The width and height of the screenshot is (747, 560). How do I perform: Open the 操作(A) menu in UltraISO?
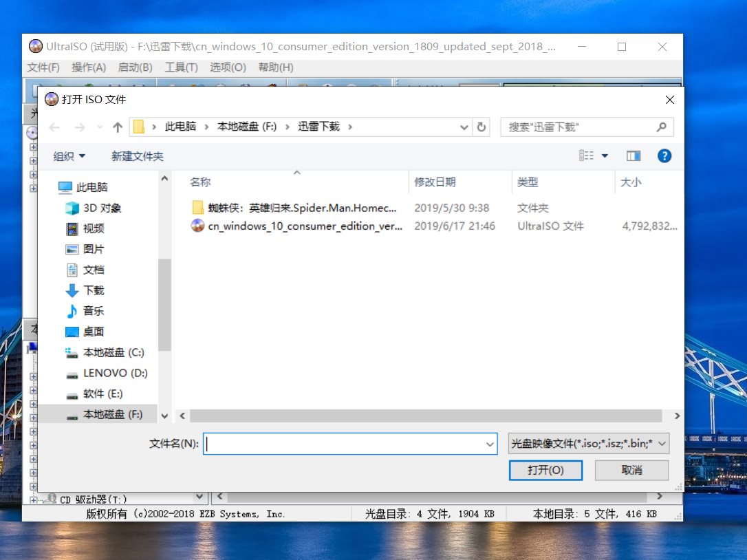pyautogui.click(x=89, y=67)
